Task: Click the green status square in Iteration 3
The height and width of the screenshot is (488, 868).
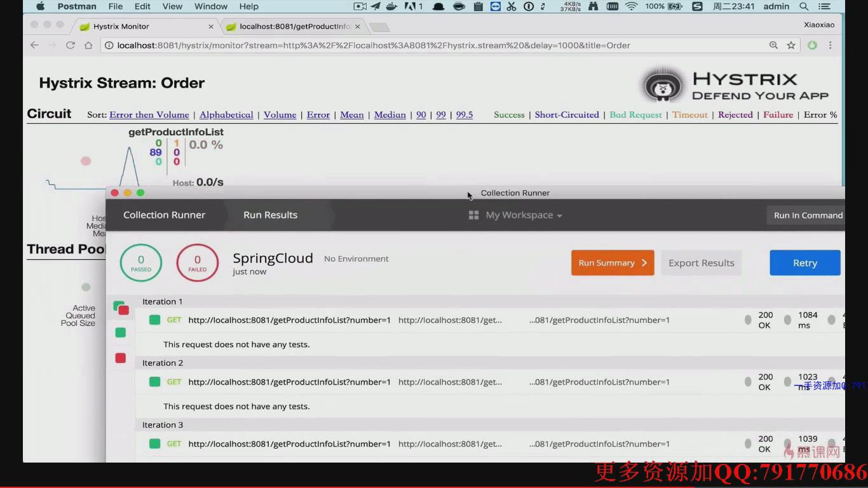Action: tap(154, 444)
